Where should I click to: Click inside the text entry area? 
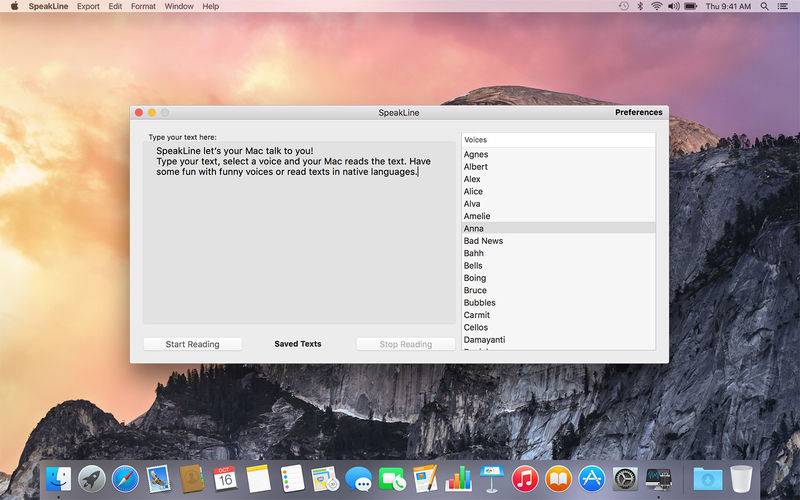tap(299, 233)
